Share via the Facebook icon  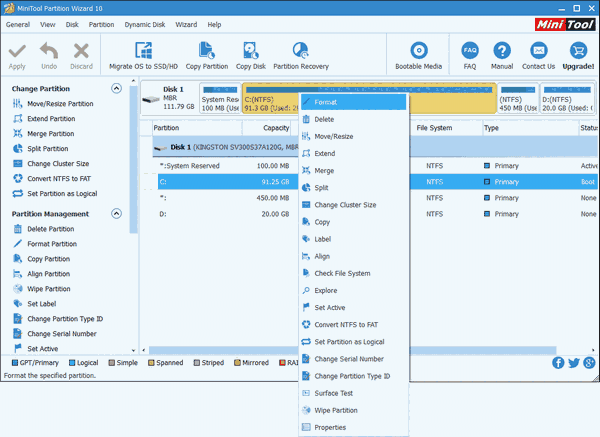pyautogui.click(x=558, y=362)
